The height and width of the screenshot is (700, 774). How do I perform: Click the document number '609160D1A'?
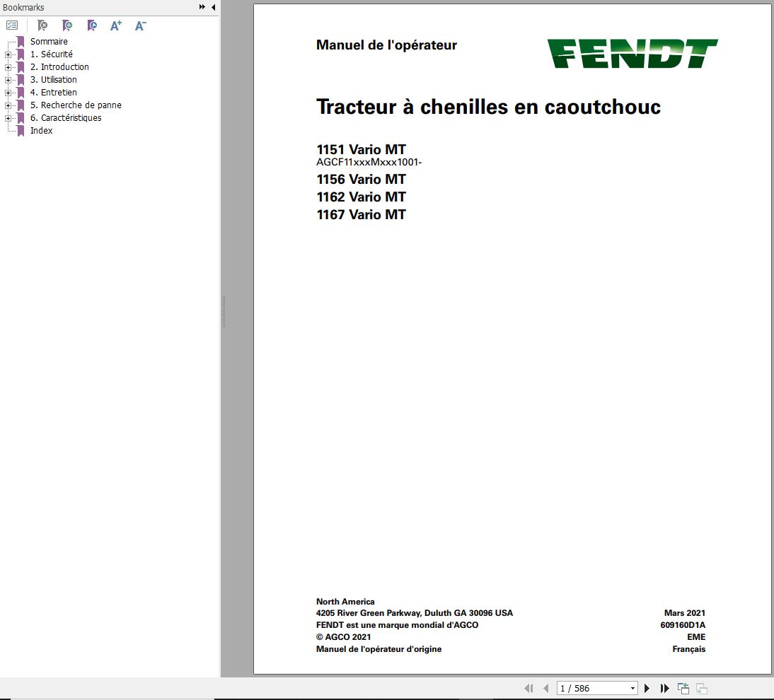coord(683,625)
